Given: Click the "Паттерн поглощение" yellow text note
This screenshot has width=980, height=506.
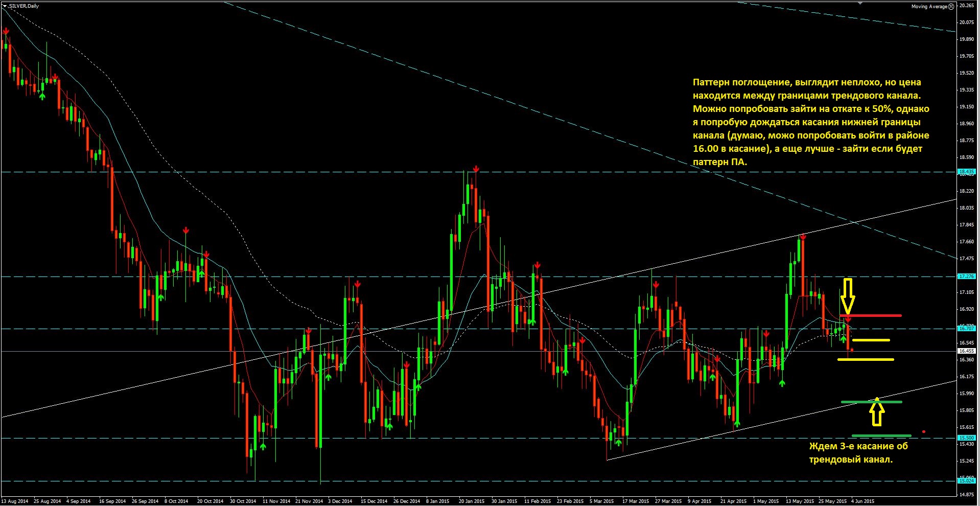Looking at the screenshot, I should point(811,122).
